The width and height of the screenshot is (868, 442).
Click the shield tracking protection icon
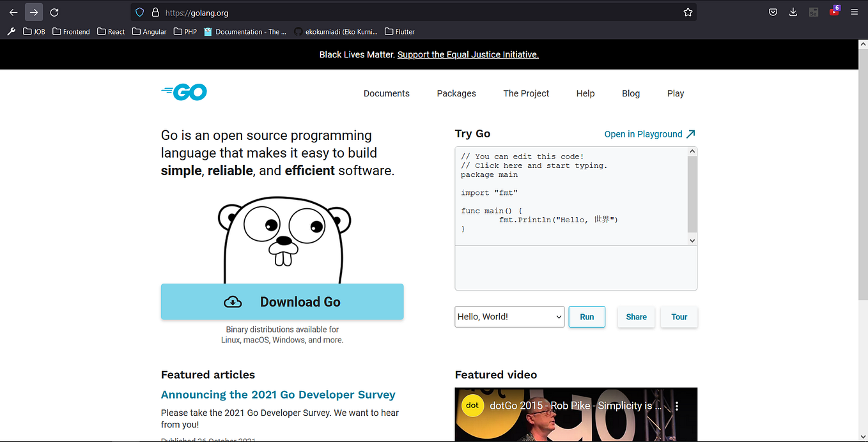[x=140, y=12]
